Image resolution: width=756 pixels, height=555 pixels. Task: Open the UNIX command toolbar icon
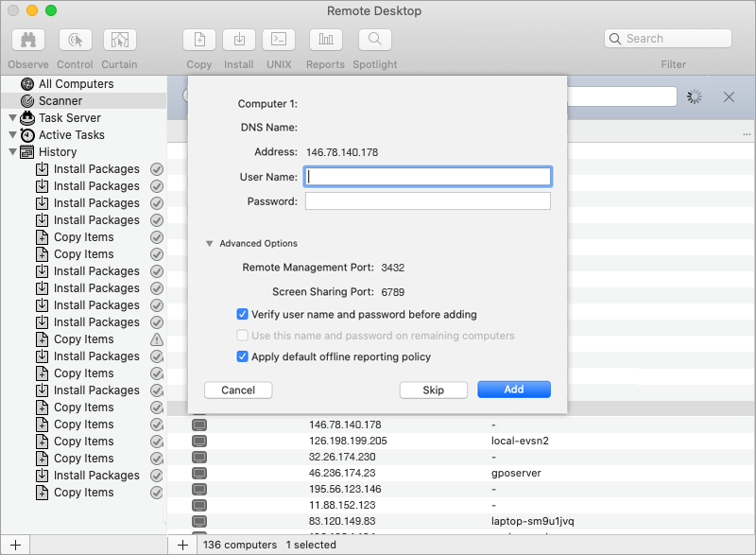(x=279, y=40)
